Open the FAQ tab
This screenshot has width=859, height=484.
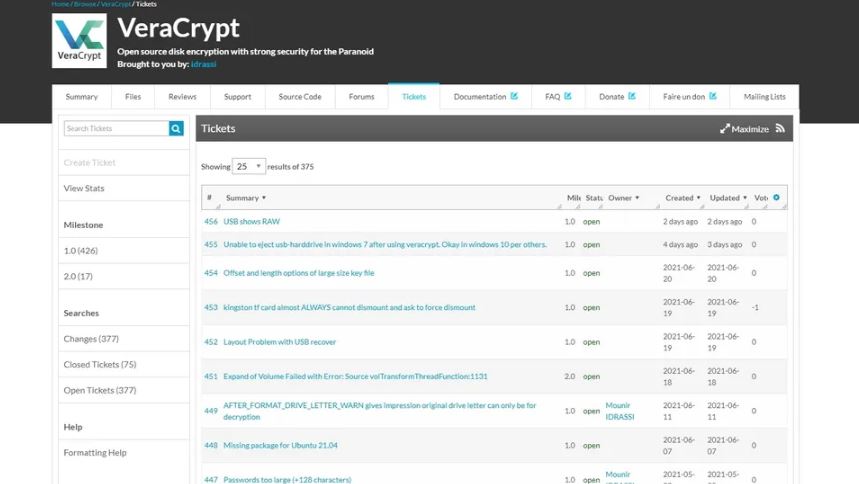tap(558, 96)
